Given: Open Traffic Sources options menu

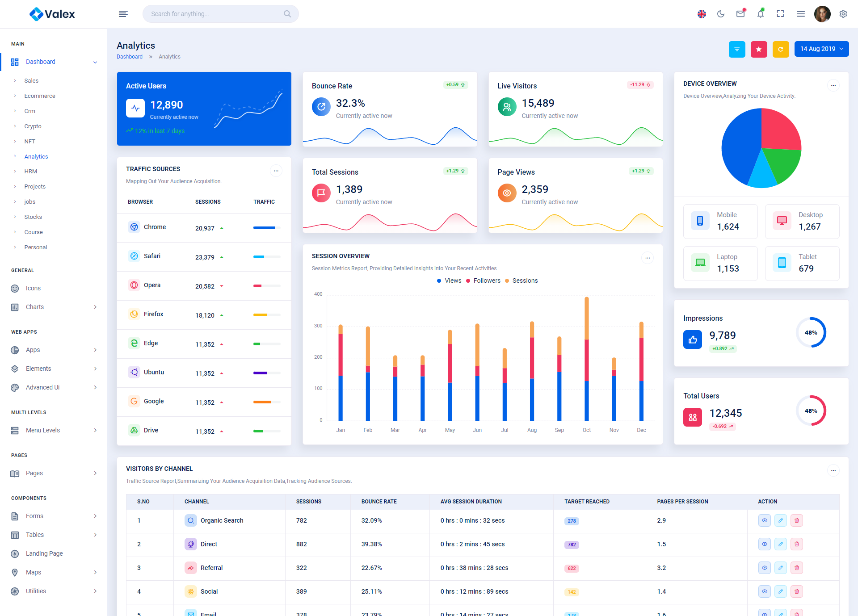Looking at the screenshot, I should [276, 171].
